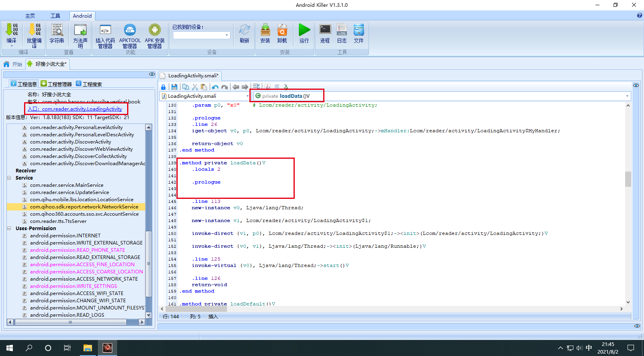Click the 安装 install icon
644x356 pixels.
(265, 30)
